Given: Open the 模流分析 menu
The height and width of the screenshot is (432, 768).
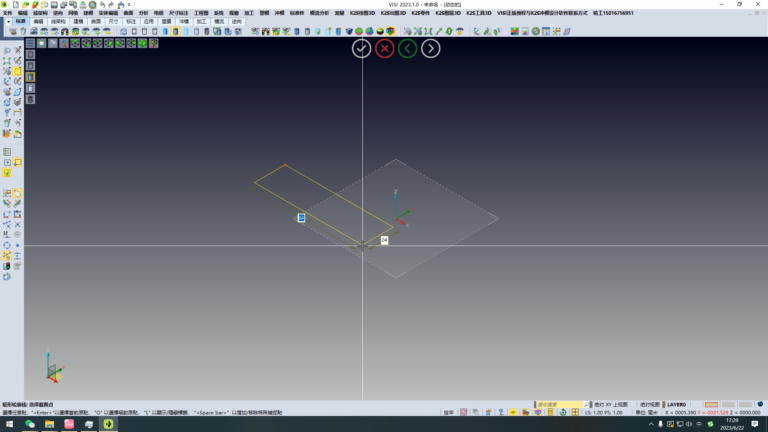Looking at the screenshot, I should click(x=319, y=13).
